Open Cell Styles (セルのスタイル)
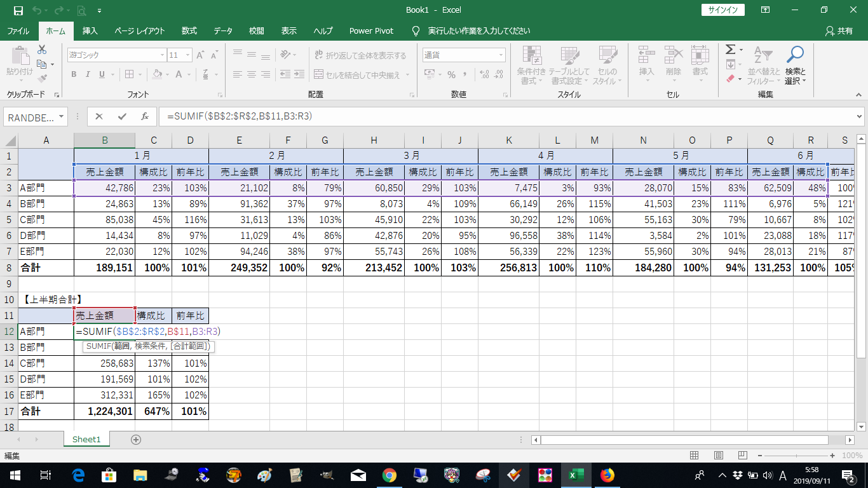Viewport: 868px width, 488px height. click(x=607, y=65)
